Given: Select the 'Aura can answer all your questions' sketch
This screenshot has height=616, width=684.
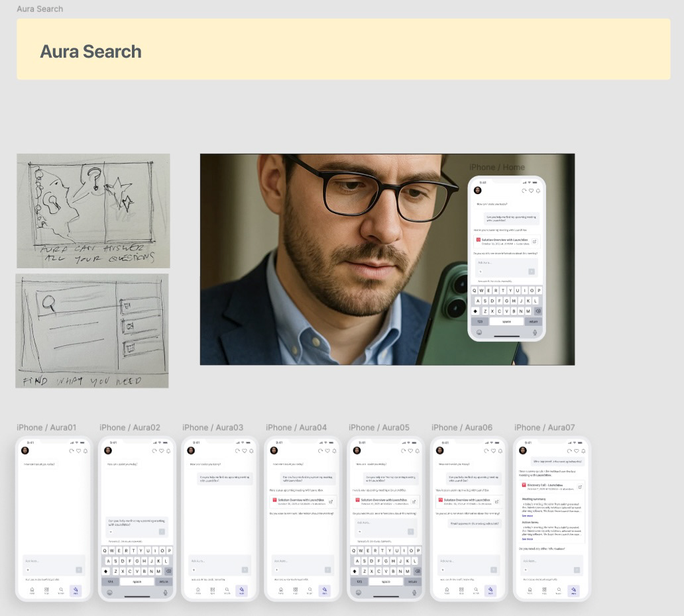Looking at the screenshot, I should coord(93,211).
